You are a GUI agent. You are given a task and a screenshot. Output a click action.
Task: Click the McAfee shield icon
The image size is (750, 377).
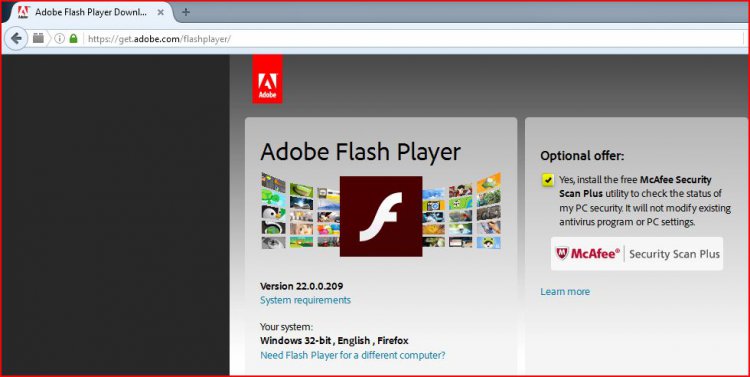click(562, 253)
